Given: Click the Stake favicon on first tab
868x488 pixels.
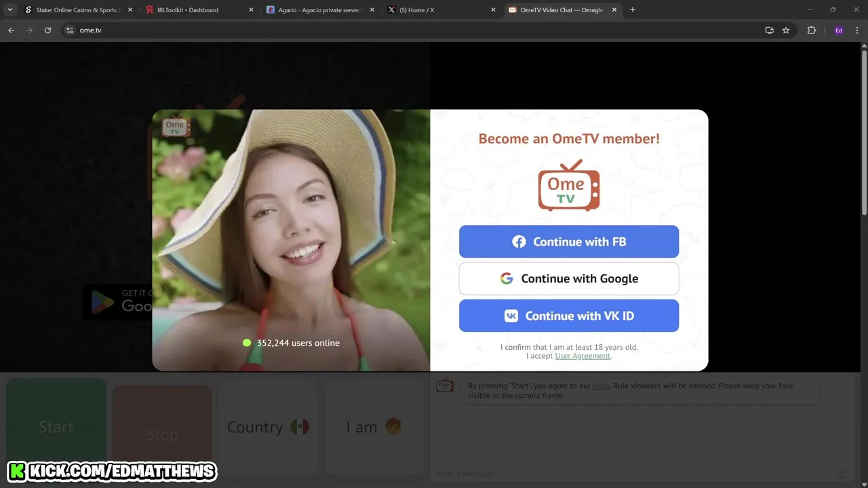Looking at the screenshot, I should click(x=28, y=10).
